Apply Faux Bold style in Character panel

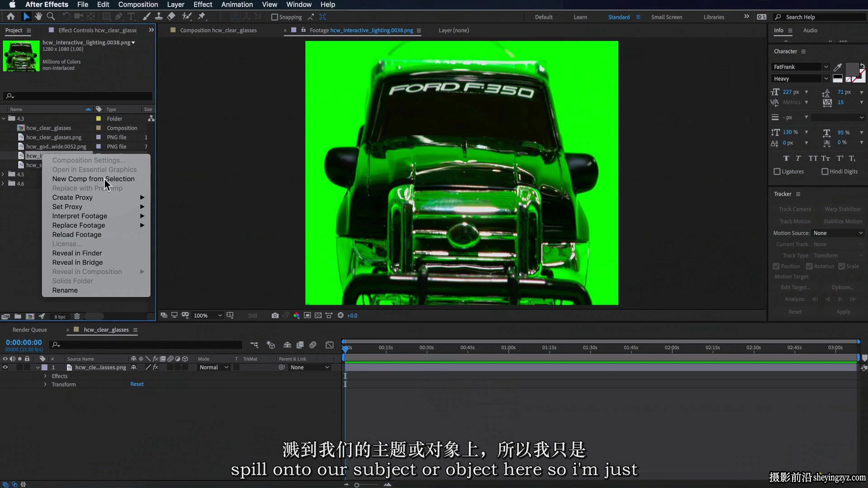tap(786, 158)
